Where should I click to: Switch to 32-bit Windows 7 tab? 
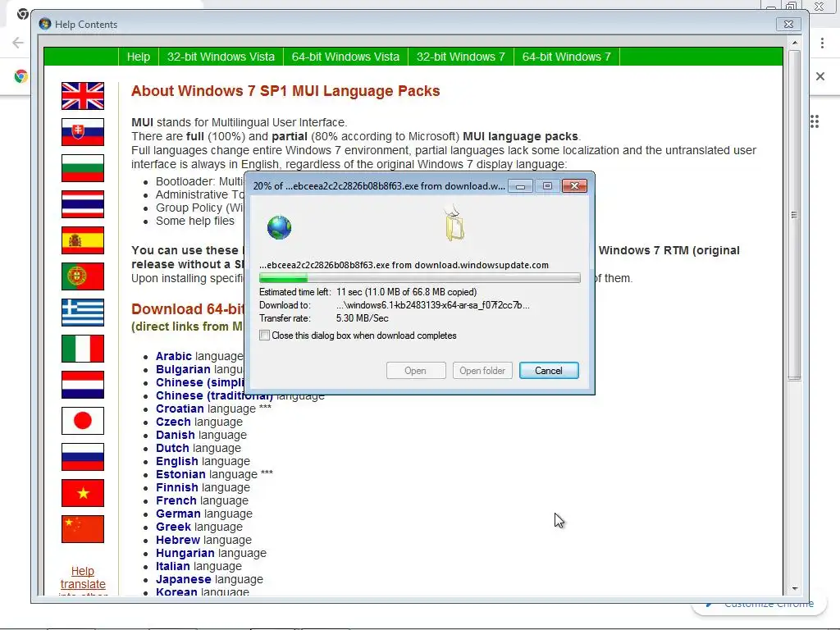[x=461, y=57]
